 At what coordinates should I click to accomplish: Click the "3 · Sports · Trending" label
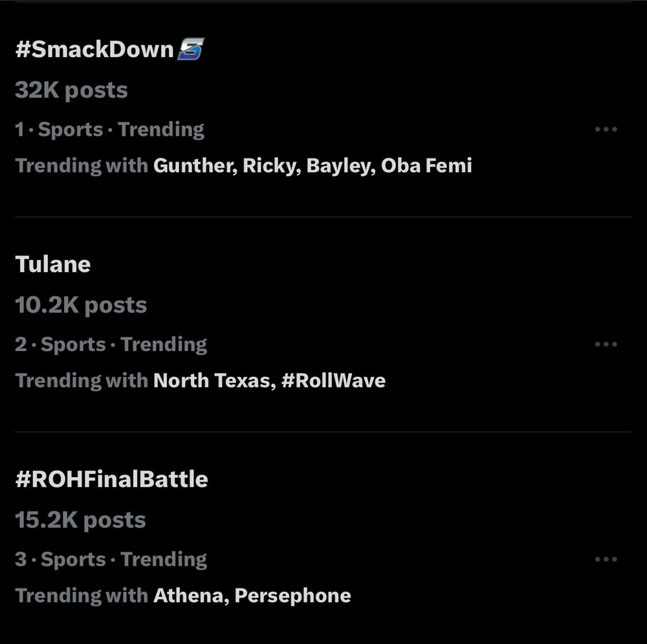(x=111, y=559)
